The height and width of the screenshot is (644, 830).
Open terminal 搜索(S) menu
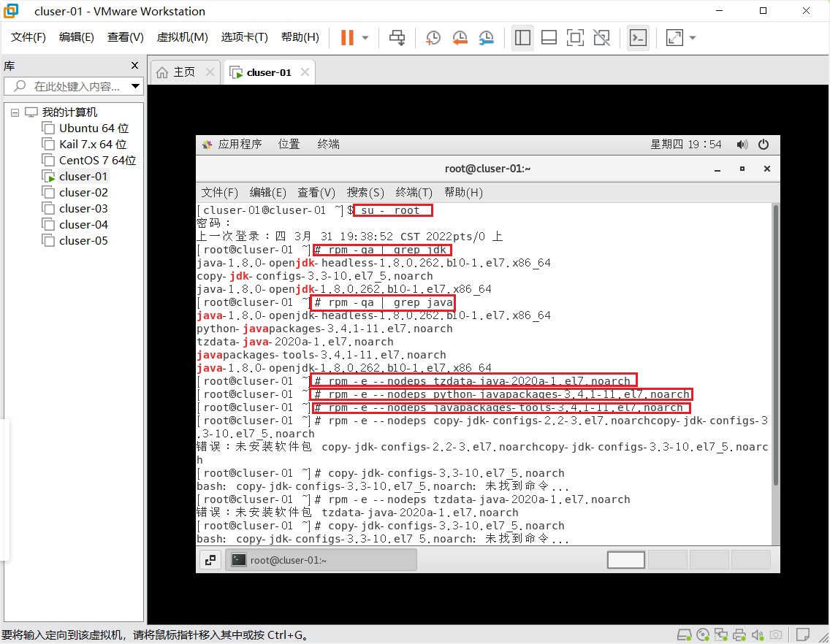(365, 192)
